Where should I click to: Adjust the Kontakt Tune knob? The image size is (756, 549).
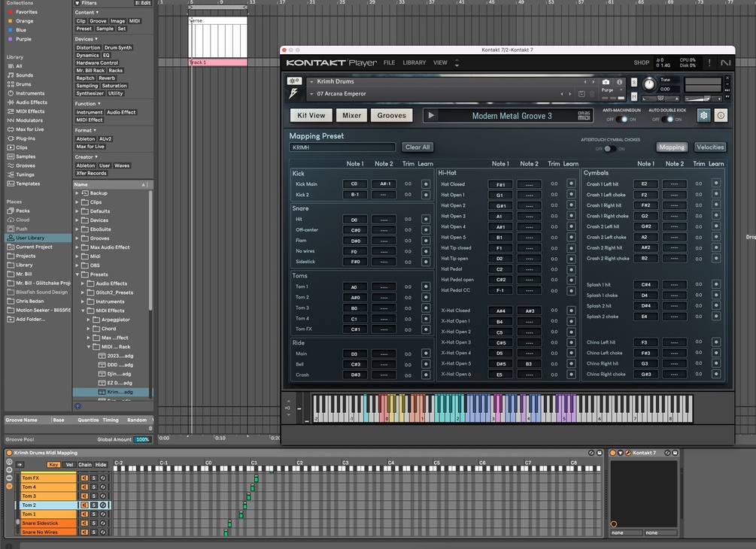pyautogui.click(x=649, y=84)
